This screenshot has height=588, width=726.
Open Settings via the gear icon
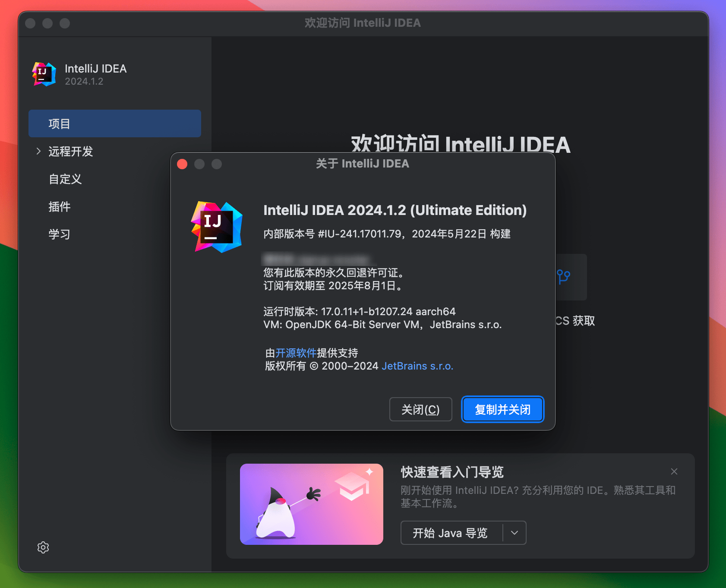[43, 547]
